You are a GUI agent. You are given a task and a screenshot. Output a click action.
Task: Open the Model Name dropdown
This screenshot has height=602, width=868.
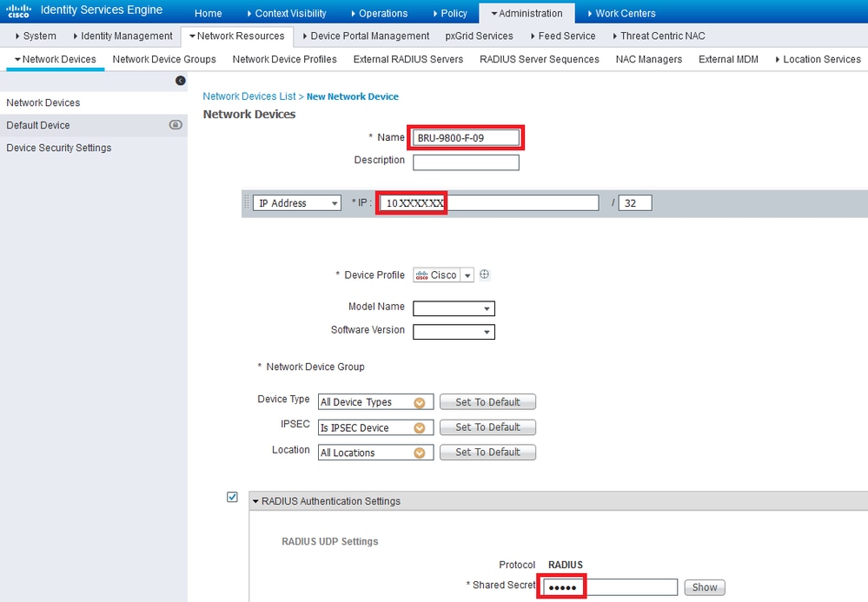point(487,308)
